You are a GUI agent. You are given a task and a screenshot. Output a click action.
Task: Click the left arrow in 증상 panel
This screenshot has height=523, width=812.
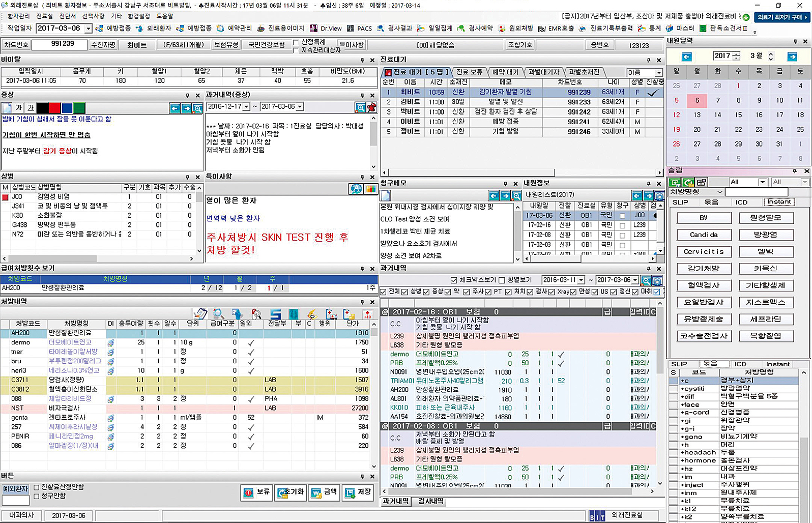[x=175, y=108]
